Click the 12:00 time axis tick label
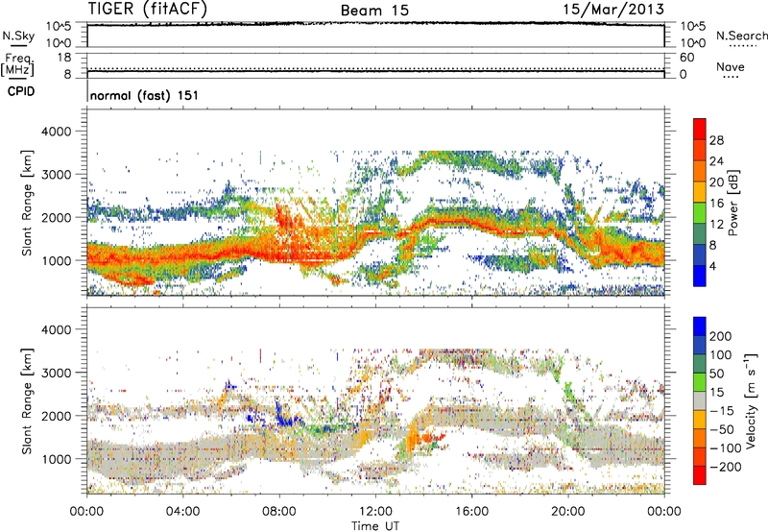Viewport: 768px width, 532px height. 375,512
